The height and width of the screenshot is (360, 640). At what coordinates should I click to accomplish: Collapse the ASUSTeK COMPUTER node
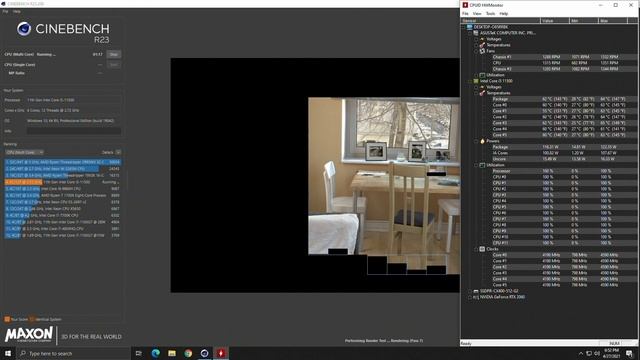coord(470,33)
